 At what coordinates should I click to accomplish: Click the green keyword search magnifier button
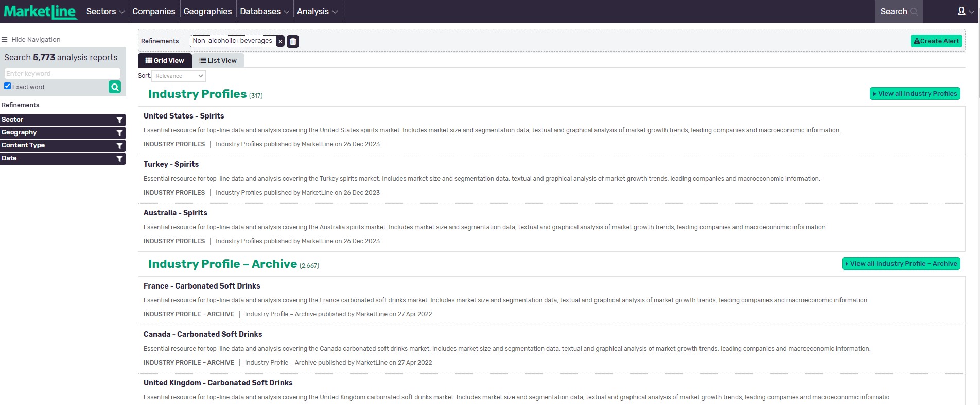point(115,87)
